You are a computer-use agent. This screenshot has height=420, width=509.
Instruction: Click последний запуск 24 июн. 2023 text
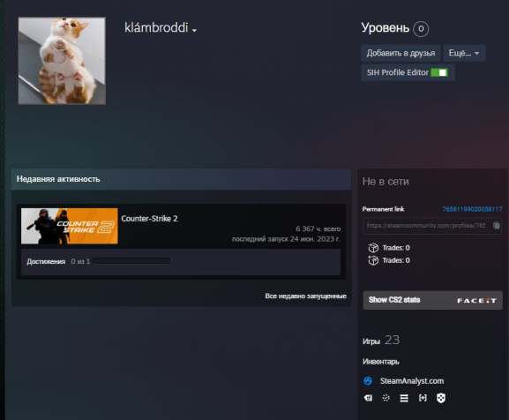coord(286,239)
